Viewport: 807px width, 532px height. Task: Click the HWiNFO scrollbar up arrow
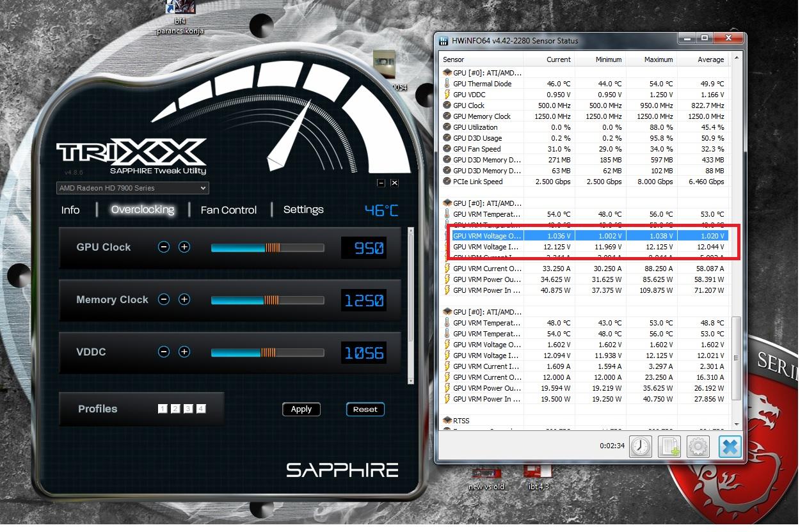click(736, 59)
